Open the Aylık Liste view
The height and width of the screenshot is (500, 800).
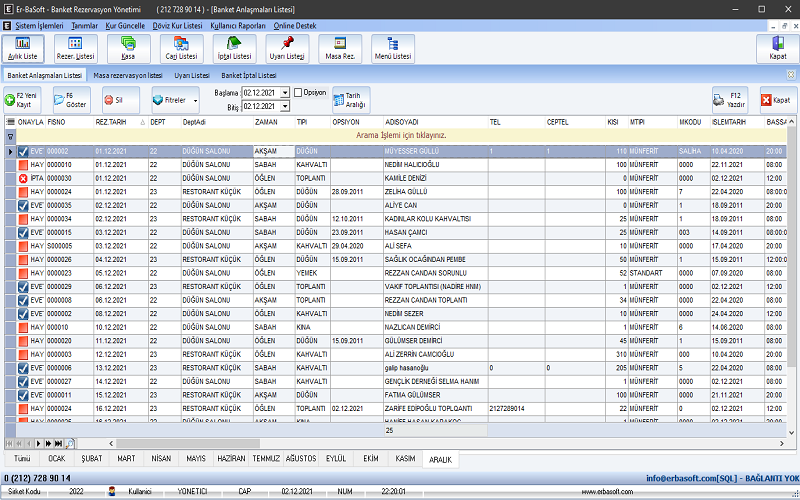pos(23,48)
